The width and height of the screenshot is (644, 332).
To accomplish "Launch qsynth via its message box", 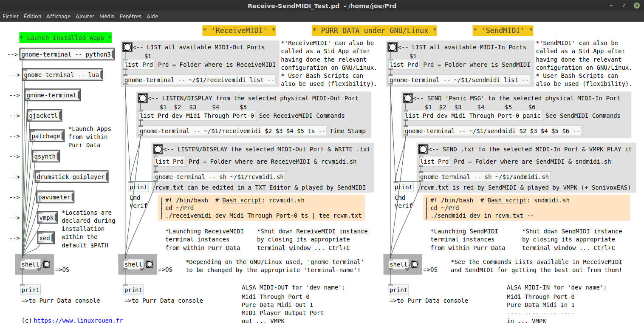I will click(x=46, y=156).
